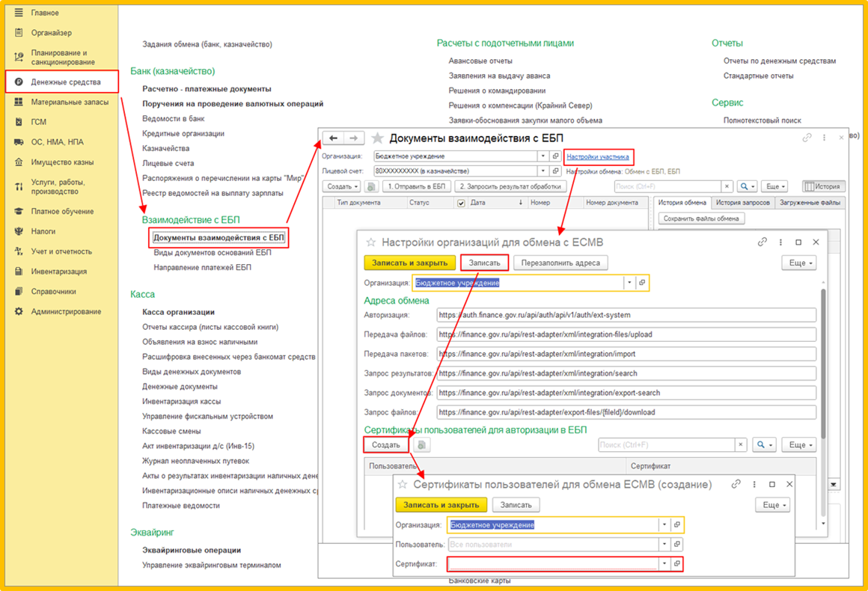Open the Создать dropdown in documents toolbar

[341, 186]
